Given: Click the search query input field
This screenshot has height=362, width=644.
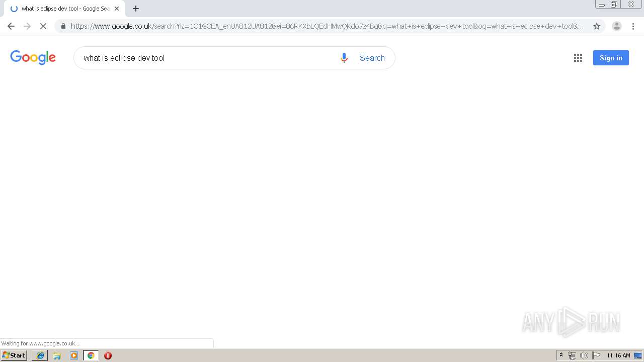Looking at the screenshot, I should [x=206, y=58].
